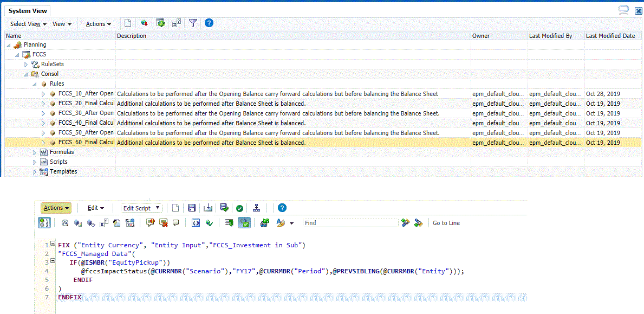The width and height of the screenshot is (644, 314).
Task: Click the Refresh application icon in System View toolbar
Action: coord(160,23)
